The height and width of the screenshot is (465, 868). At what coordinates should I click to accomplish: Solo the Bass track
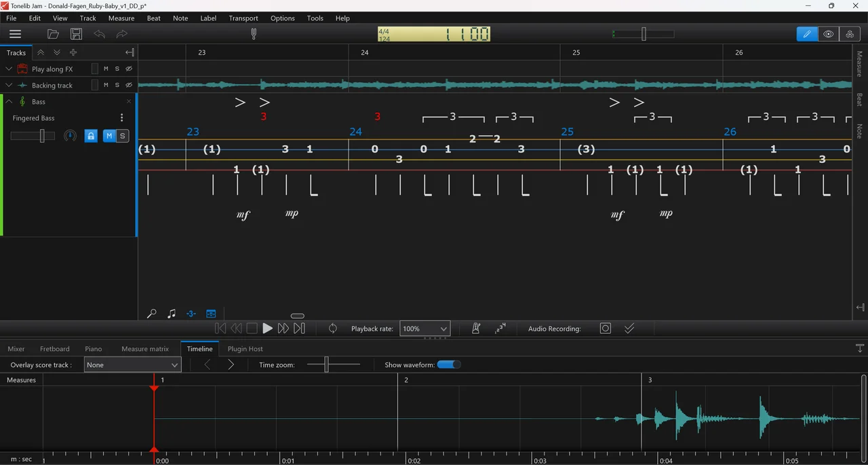tap(123, 136)
